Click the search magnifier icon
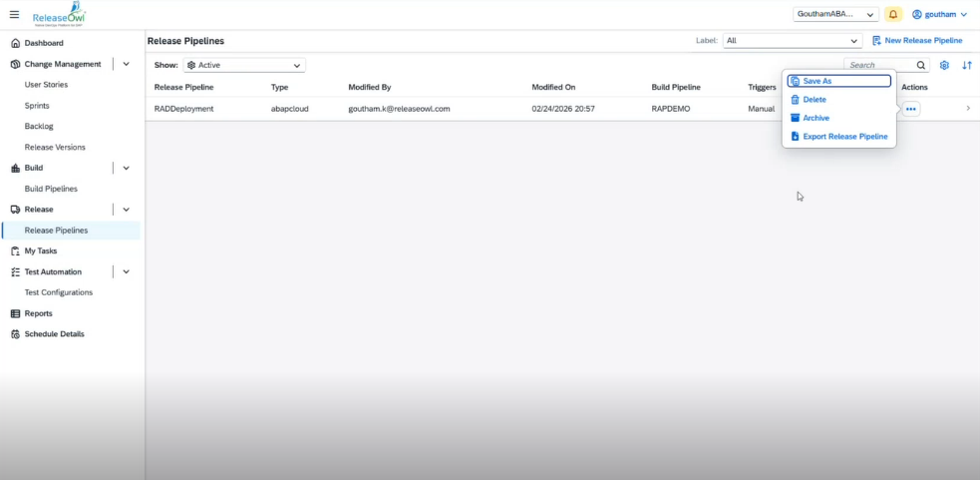 (921, 65)
